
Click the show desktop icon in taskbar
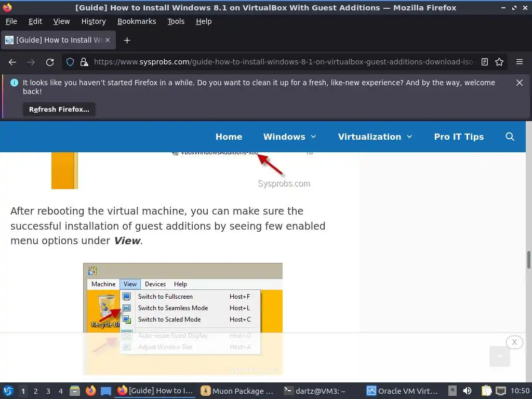pyautogui.click(x=106, y=391)
